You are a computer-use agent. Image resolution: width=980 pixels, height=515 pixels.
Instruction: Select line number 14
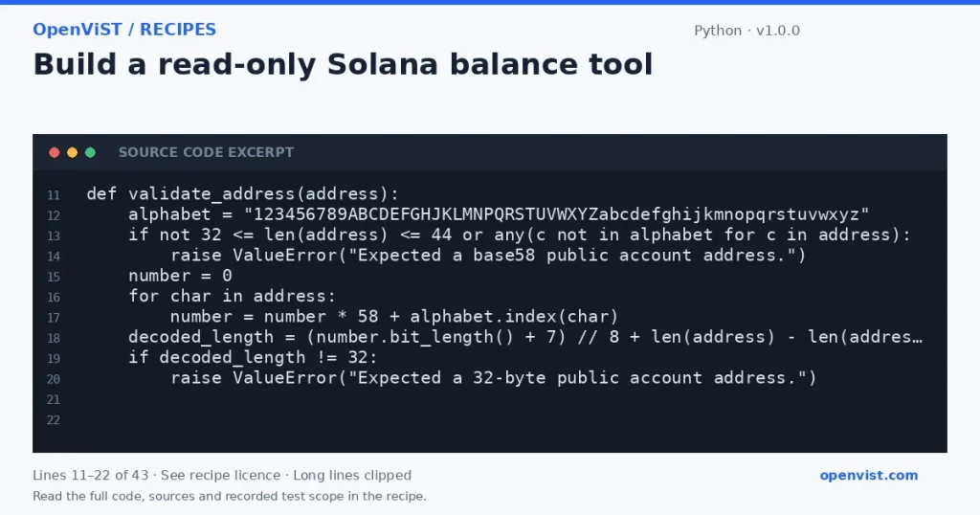click(x=54, y=257)
